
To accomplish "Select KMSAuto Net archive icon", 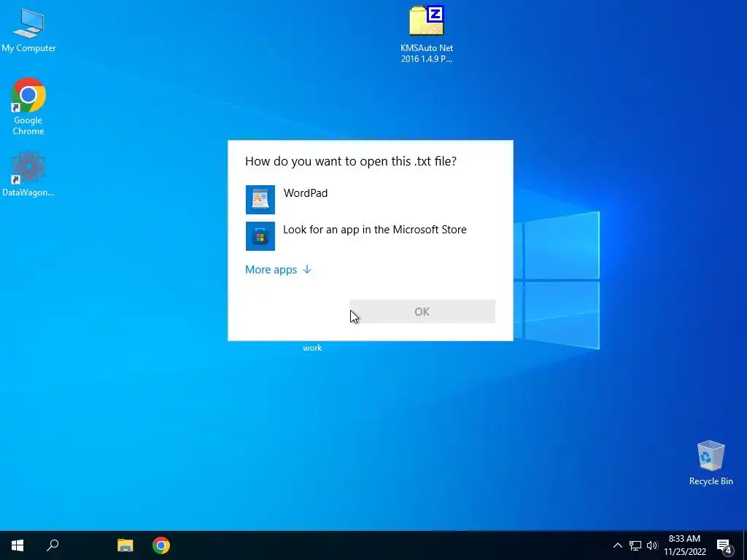I will [x=427, y=21].
